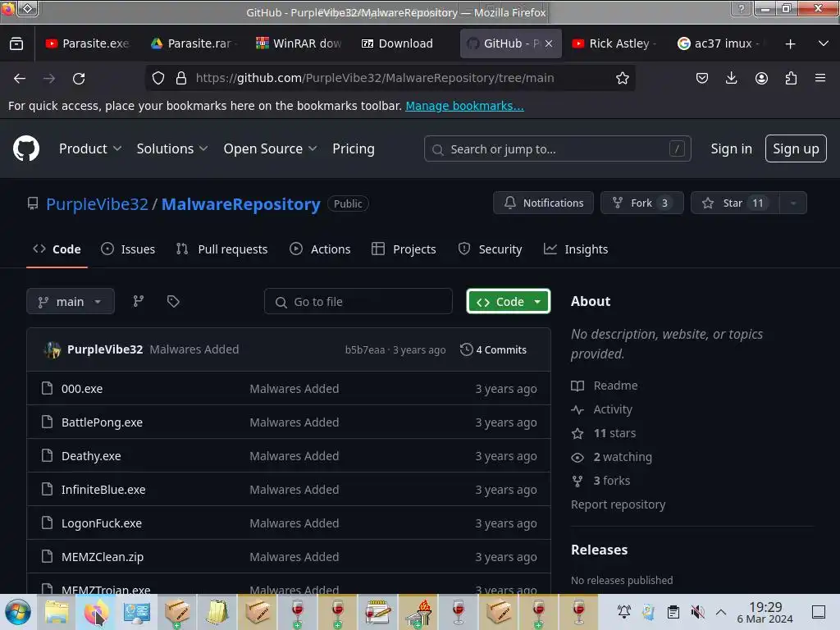
Task: Open notification bell icon in system tray
Action: click(x=623, y=612)
